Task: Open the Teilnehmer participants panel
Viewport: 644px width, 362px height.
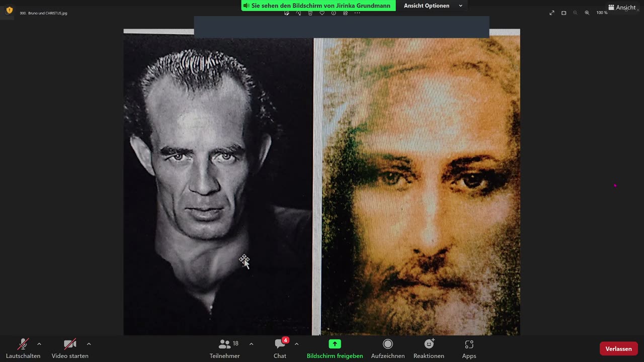Action: point(224,348)
